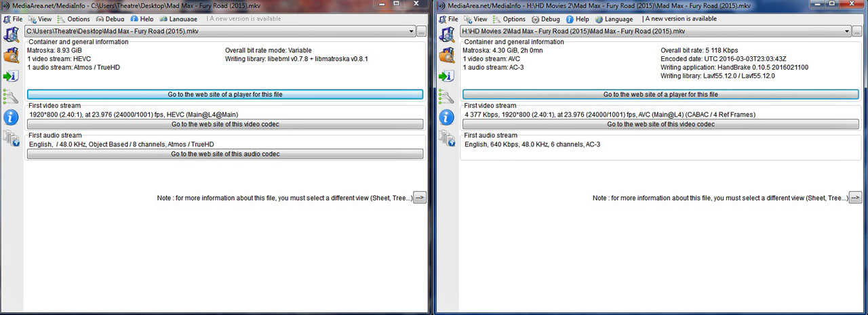The height and width of the screenshot is (315, 868).
Task: Open Options menu in left MediaInfo window
Action: pyautogui.click(x=73, y=19)
